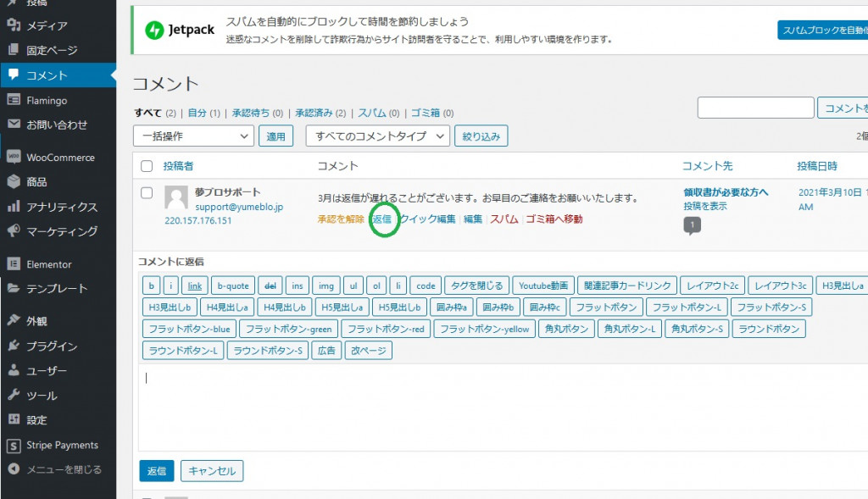Click the Appearance (外観) brush icon

(x=14, y=321)
